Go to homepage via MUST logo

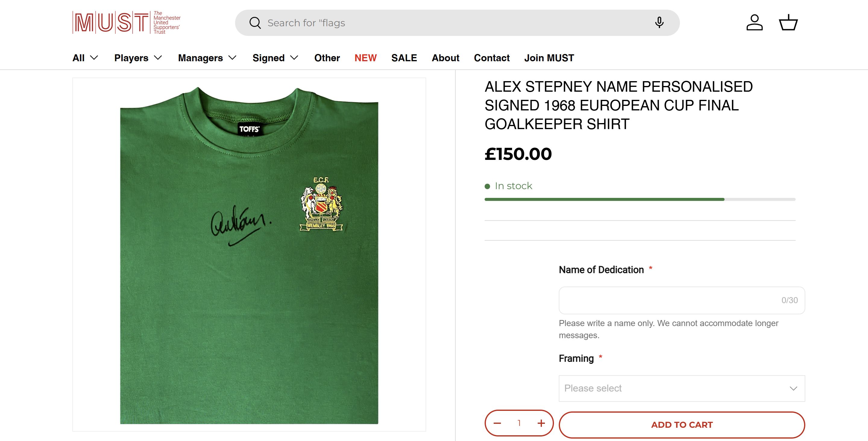[x=126, y=23]
